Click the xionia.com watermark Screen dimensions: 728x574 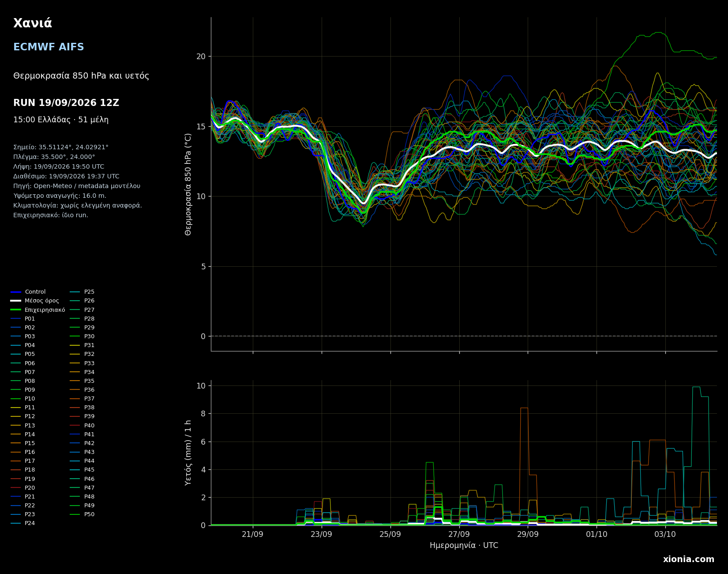tap(689, 559)
